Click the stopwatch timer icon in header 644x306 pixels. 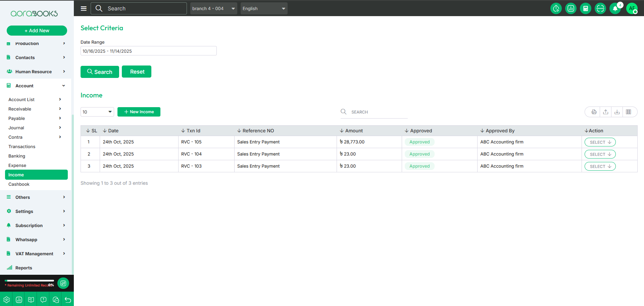[x=556, y=8]
